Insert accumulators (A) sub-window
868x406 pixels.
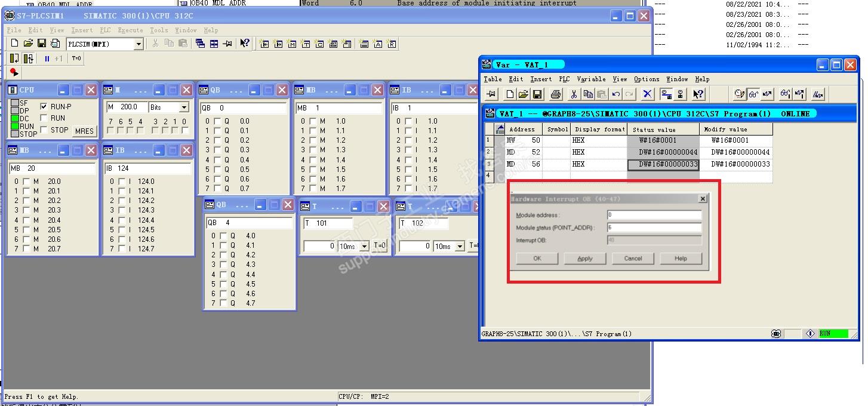point(378,44)
